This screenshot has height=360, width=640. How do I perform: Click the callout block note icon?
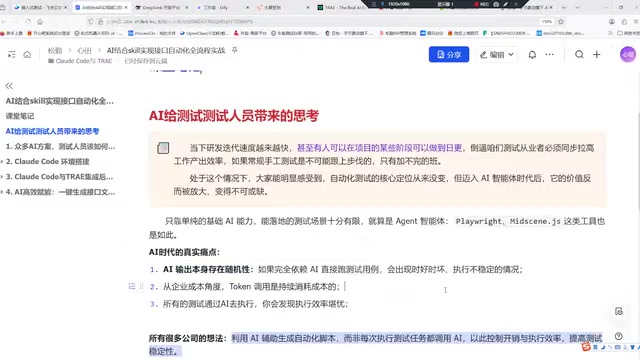[x=163, y=148]
